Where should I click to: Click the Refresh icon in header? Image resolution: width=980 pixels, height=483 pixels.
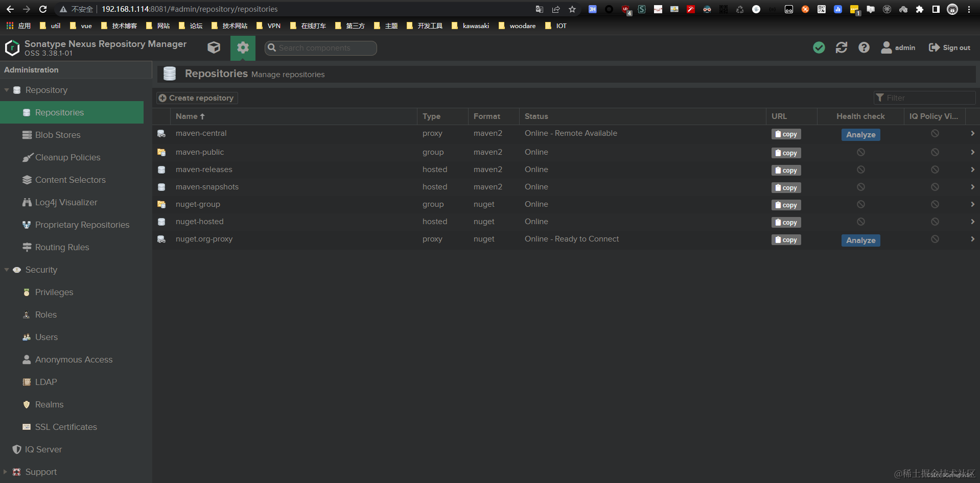842,47
